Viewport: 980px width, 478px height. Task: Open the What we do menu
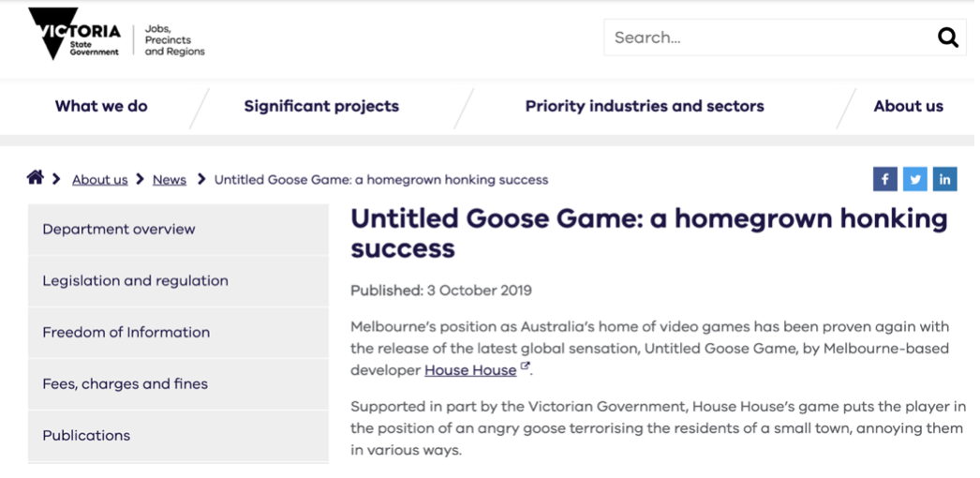point(101,106)
